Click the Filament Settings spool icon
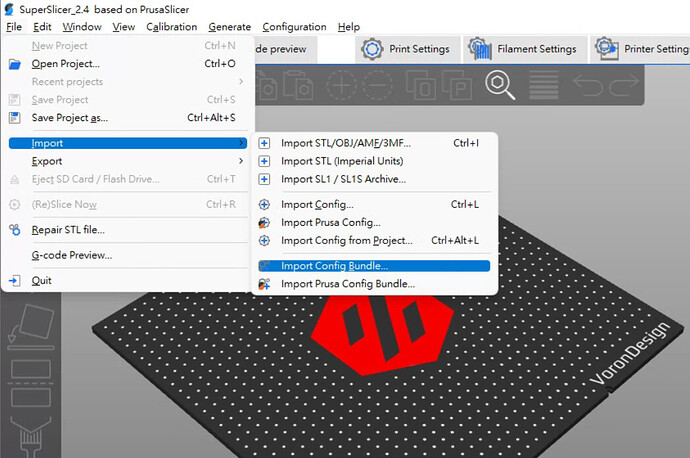 click(x=480, y=48)
